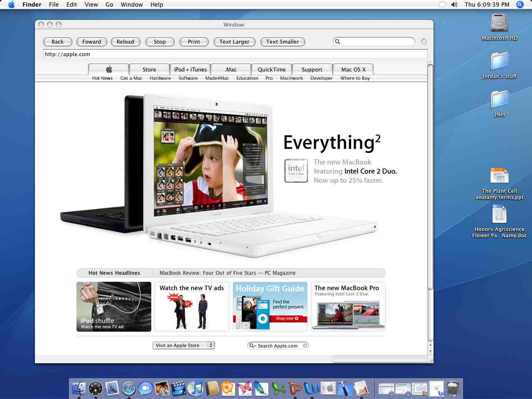Open Finder from the Dock
The image size is (532, 399).
click(x=79, y=389)
